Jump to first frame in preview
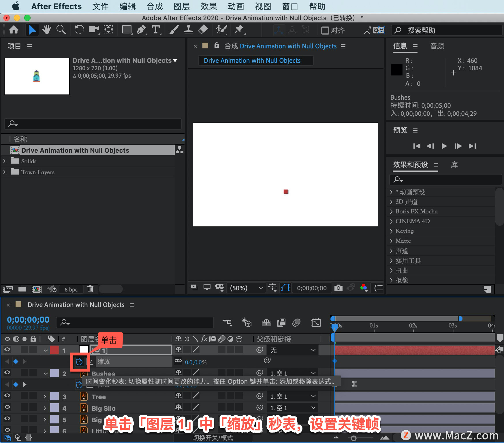Viewport: 504px width, 443px height. tap(417, 146)
